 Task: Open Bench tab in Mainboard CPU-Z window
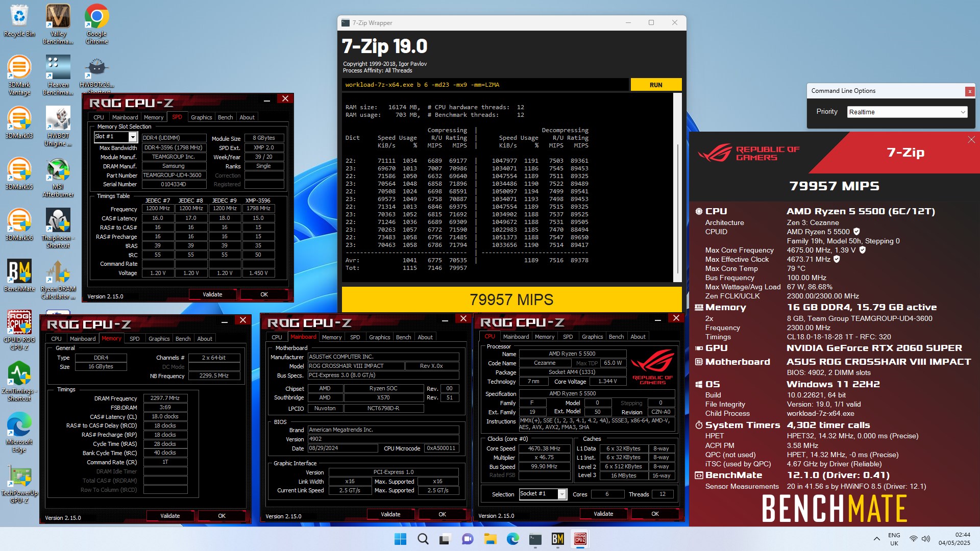point(403,337)
